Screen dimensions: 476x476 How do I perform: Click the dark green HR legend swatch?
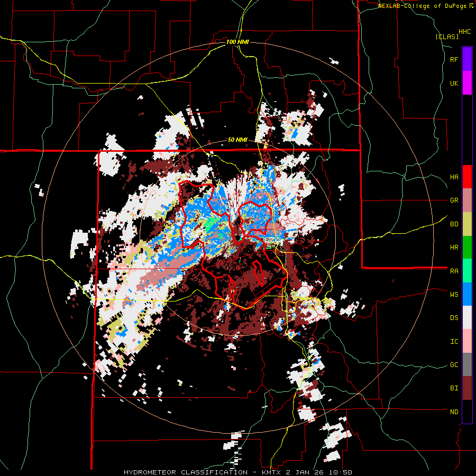(467, 247)
